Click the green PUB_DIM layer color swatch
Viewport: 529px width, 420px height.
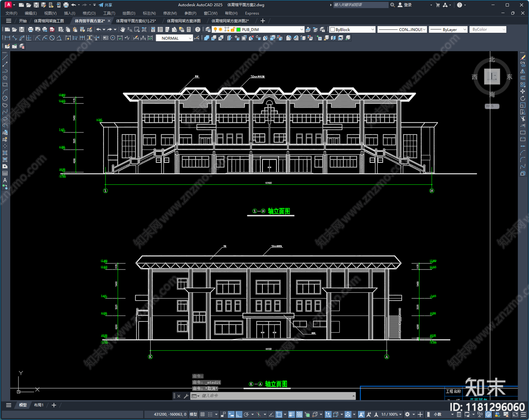coord(238,29)
